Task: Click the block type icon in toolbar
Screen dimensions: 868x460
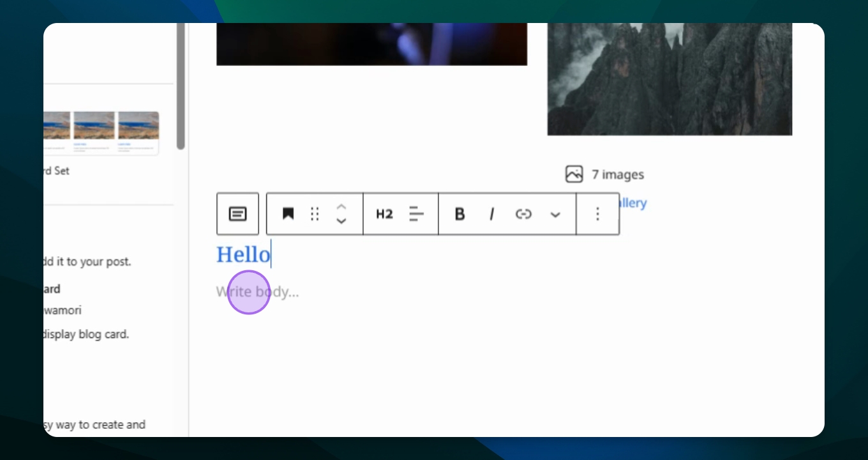Action: (x=237, y=214)
